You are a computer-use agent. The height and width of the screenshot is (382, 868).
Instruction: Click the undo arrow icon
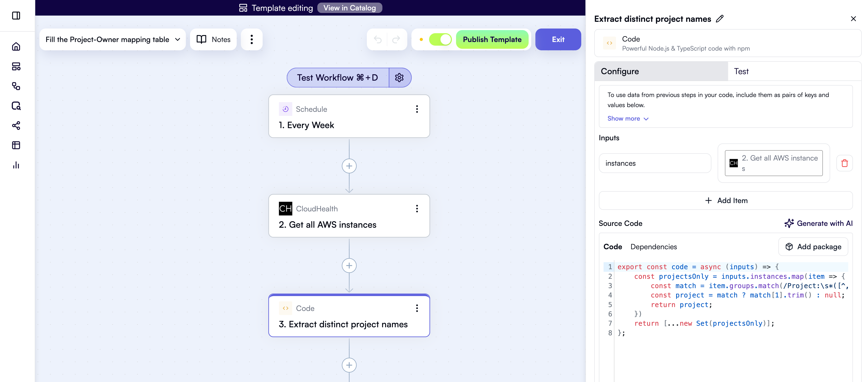tap(378, 39)
